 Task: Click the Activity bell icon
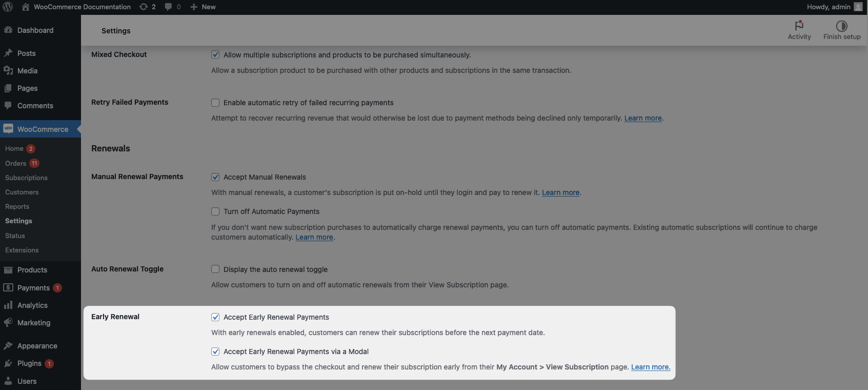click(x=799, y=26)
